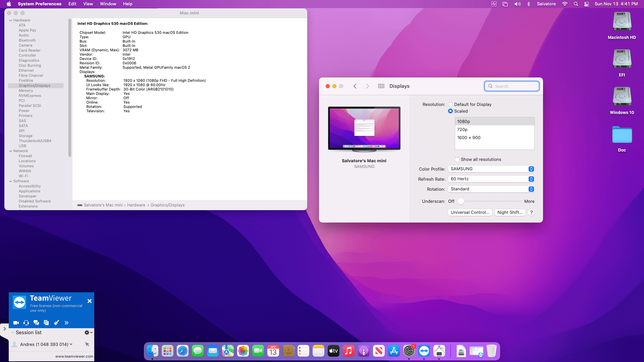Go forward in System Preferences
The width and height of the screenshot is (644, 362).
(368, 86)
